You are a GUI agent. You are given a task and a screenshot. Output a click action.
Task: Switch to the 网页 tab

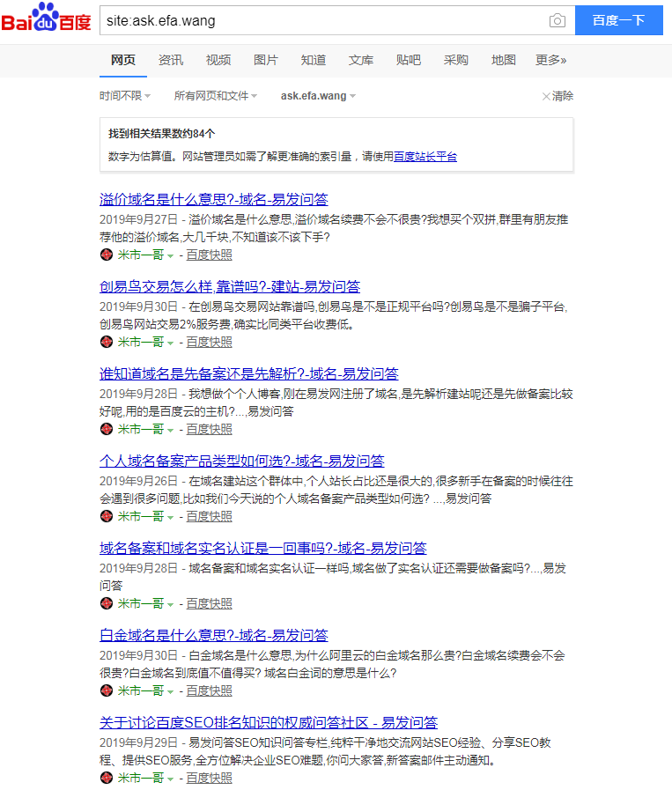pos(123,61)
